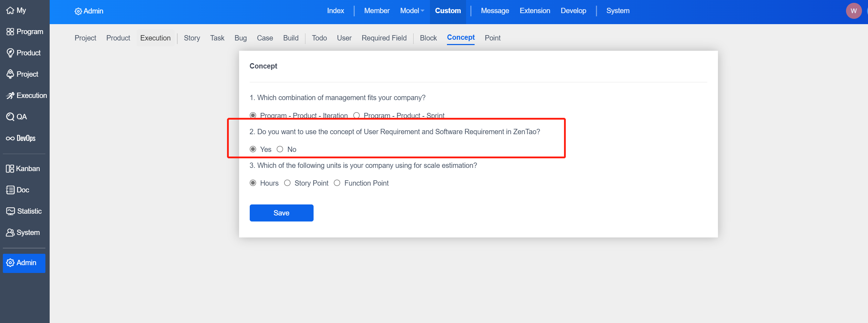Click the Doc icon in sidebar

click(x=10, y=190)
